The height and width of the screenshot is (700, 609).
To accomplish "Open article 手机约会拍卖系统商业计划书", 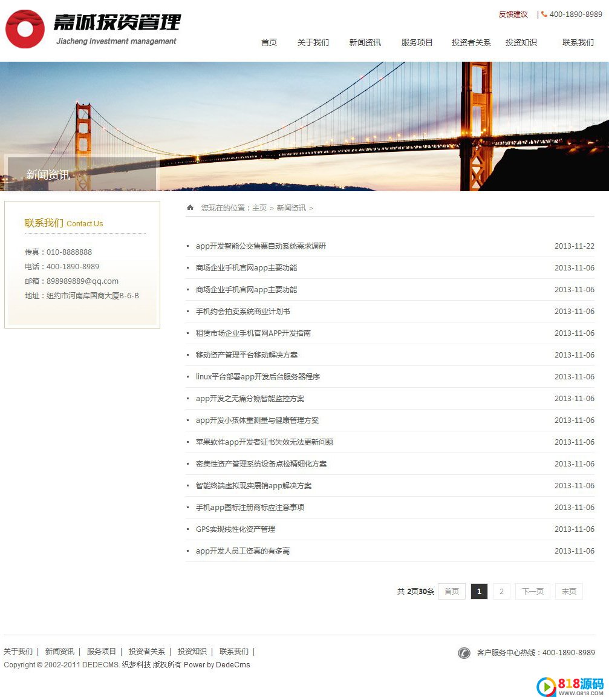I will tap(243, 311).
